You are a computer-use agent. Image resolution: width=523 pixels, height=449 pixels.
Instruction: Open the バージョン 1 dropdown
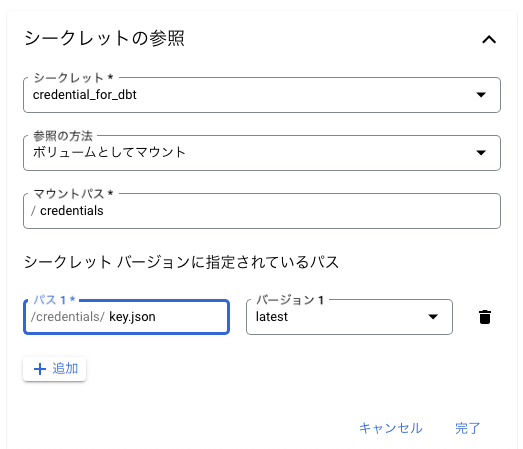click(x=349, y=317)
